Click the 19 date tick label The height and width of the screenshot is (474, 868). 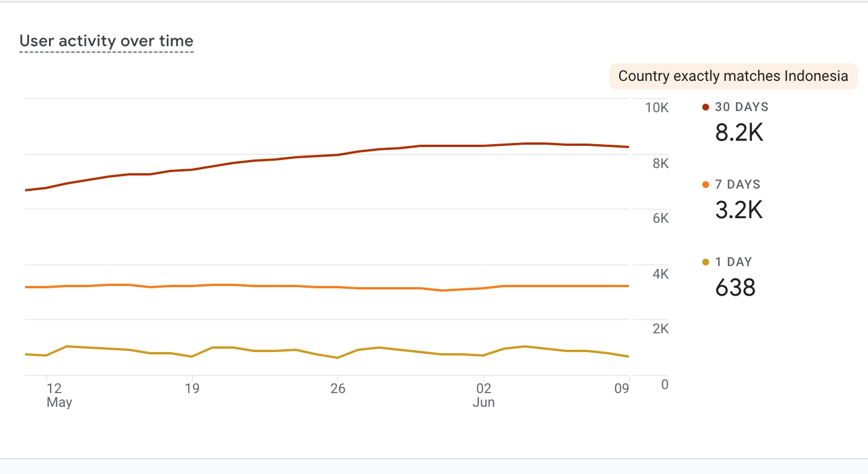[192, 389]
